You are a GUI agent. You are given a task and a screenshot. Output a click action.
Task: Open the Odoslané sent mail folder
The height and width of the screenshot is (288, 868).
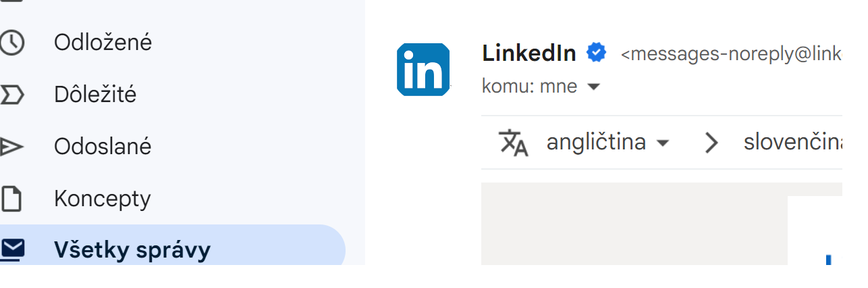pos(103,147)
